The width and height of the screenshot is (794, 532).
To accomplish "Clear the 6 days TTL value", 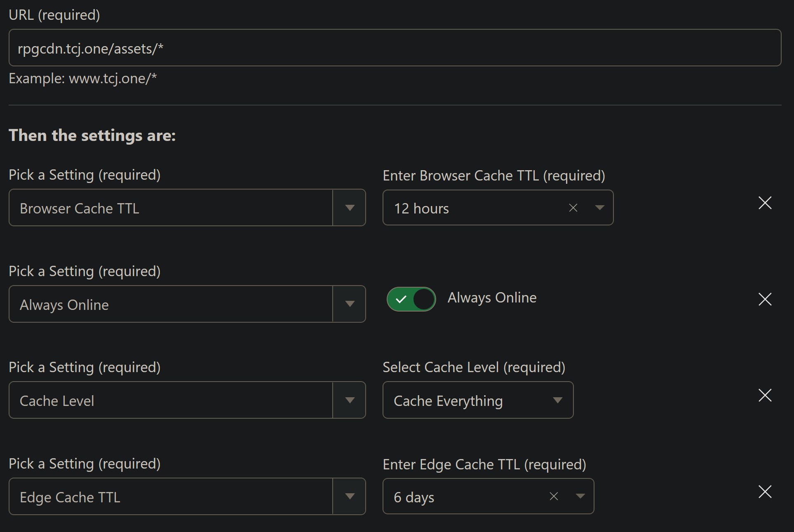I will pyautogui.click(x=554, y=497).
